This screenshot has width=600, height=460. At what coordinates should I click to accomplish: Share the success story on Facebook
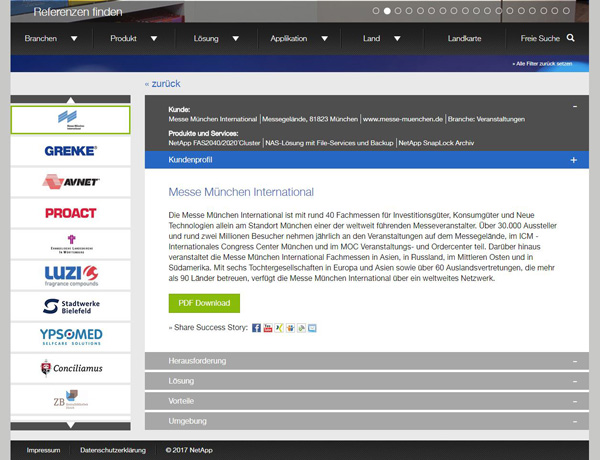256,328
